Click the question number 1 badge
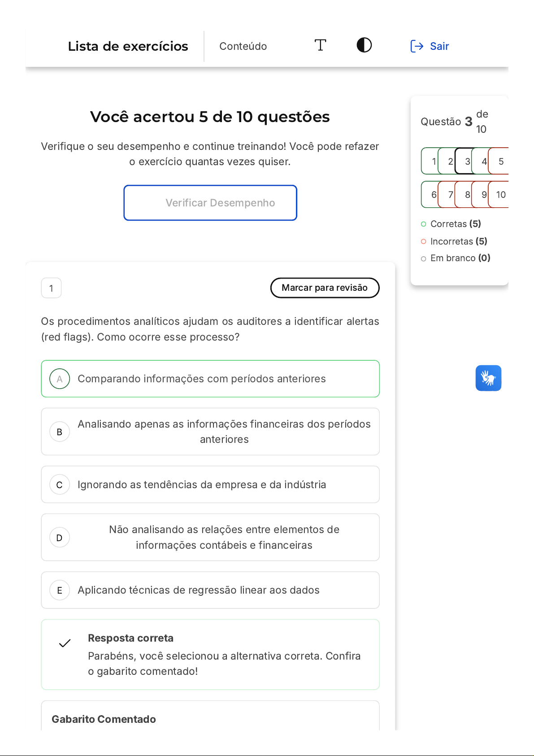The width and height of the screenshot is (534, 756). tap(51, 288)
